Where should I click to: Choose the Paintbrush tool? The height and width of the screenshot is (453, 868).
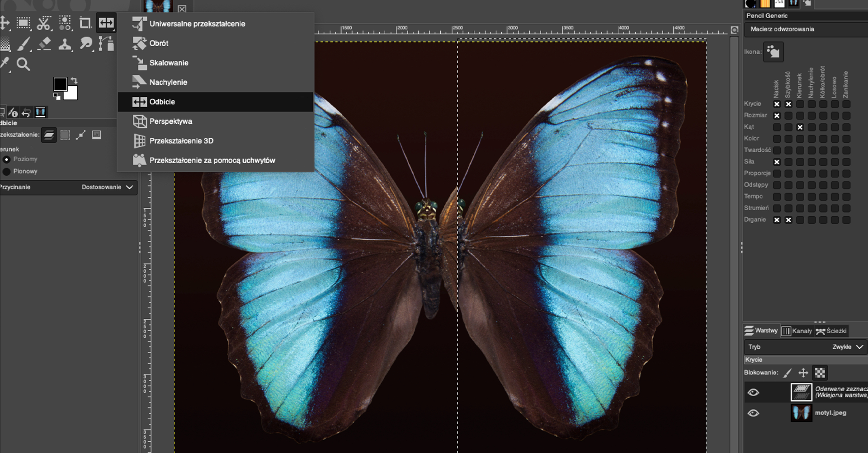(24, 44)
